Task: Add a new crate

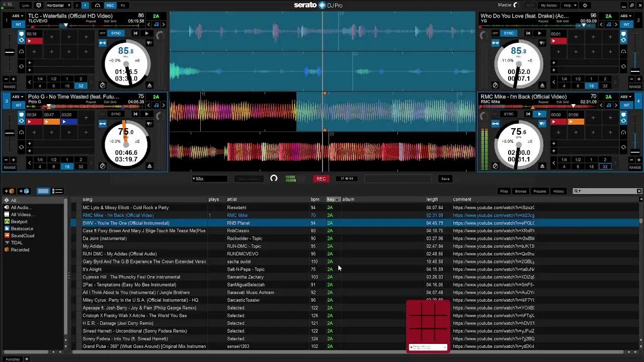Action: click(x=10, y=191)
